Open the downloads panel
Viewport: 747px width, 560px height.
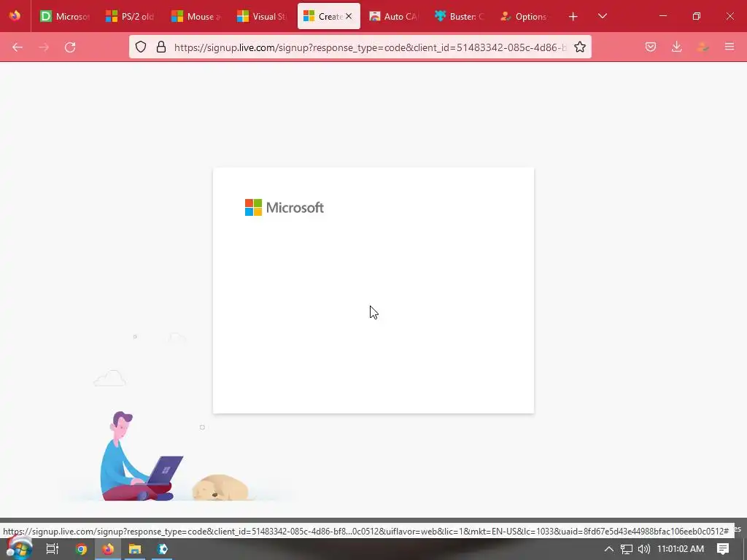coord(676,47)
